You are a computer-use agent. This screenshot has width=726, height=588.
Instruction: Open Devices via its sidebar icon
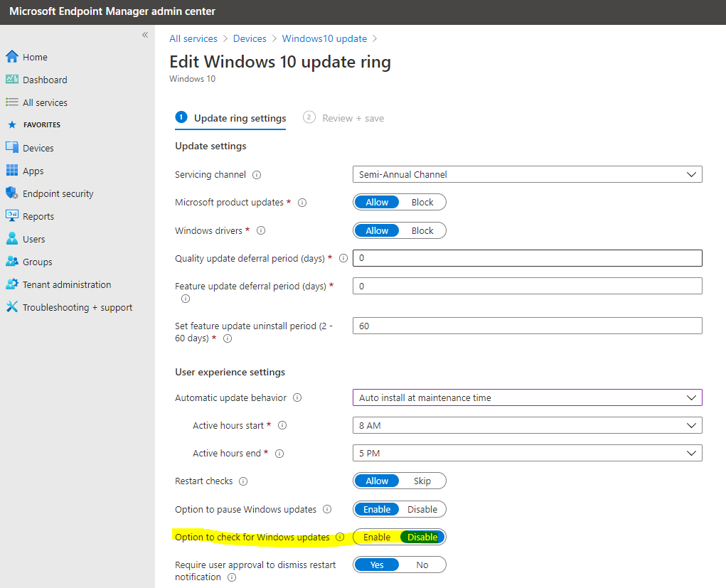coord(12,147)
